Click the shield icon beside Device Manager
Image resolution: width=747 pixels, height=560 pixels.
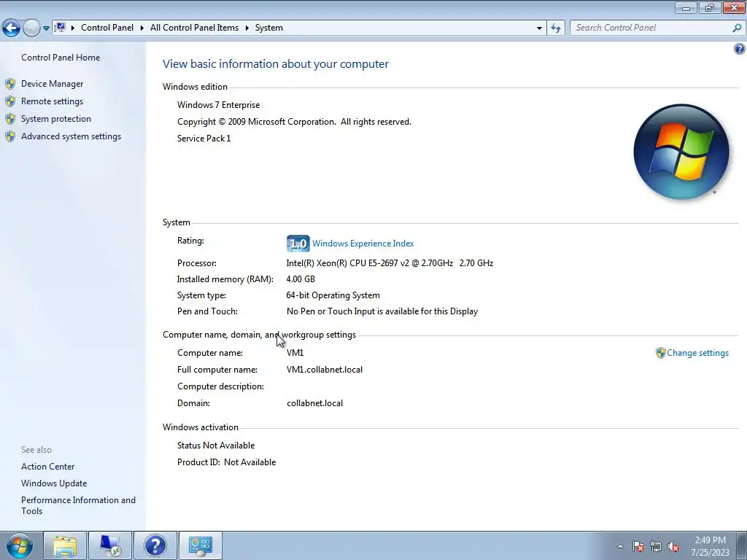click(x=10, y=85)
